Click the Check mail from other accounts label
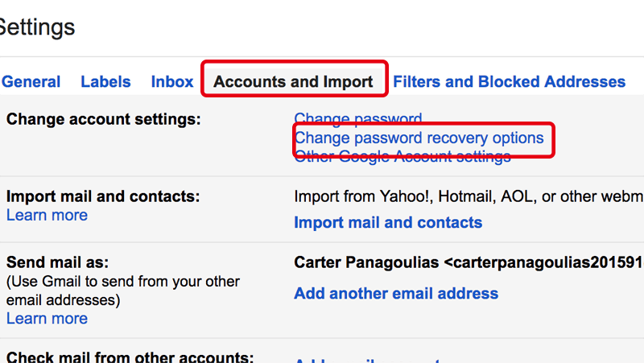Image resolution: width=644 pixels, height=363 pixels. (130, 357)
